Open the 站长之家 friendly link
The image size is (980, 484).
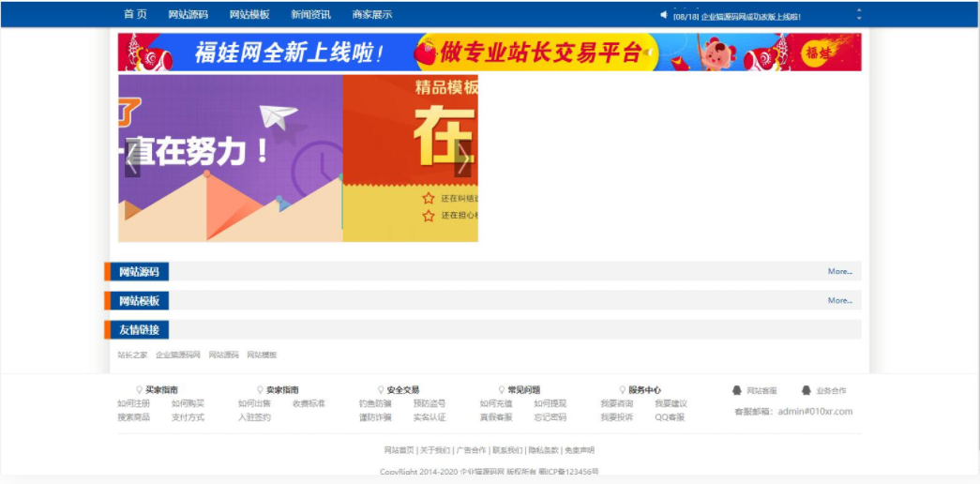pos(132,355)
